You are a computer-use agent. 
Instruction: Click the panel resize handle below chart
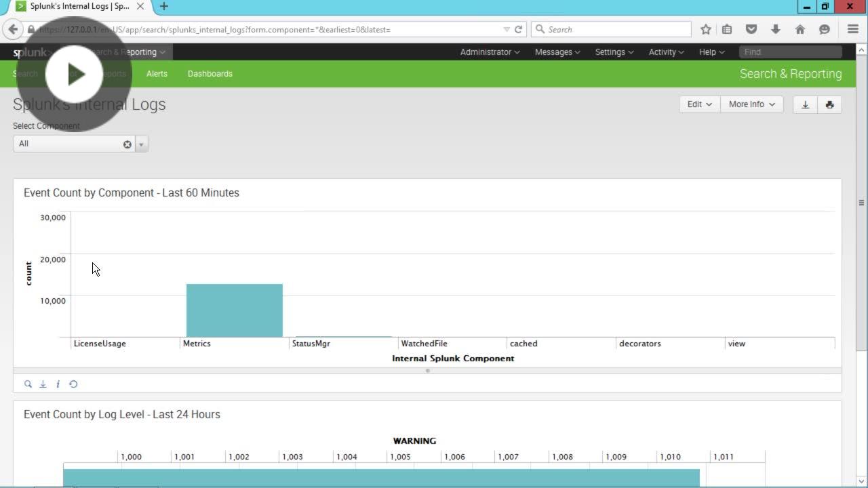click(427, 371)
